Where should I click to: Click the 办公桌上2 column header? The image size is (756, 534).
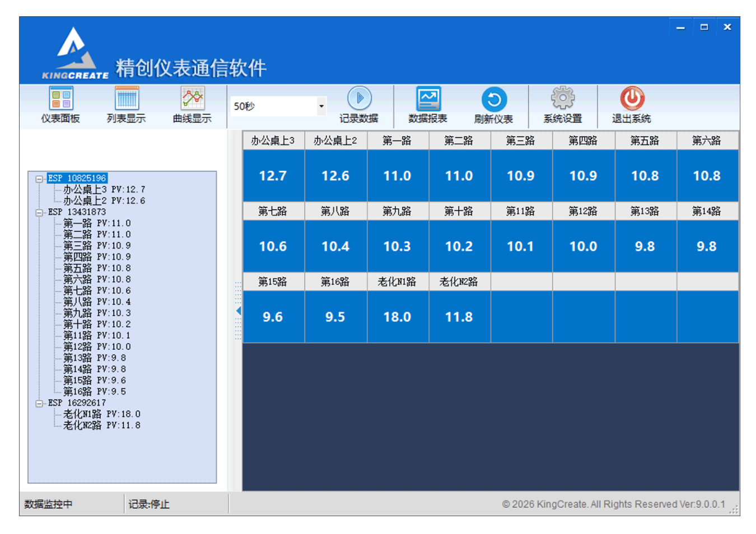[x=335, y=140]
